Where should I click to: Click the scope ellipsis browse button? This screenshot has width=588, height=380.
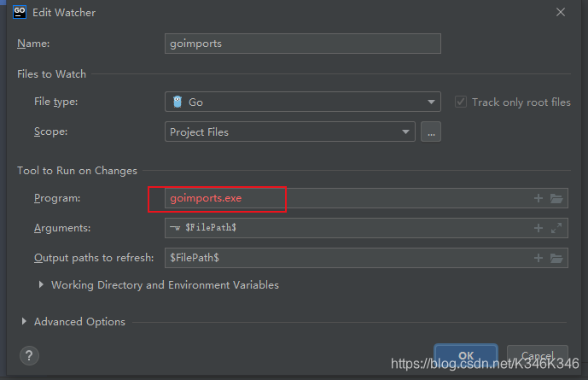(430, 132)
